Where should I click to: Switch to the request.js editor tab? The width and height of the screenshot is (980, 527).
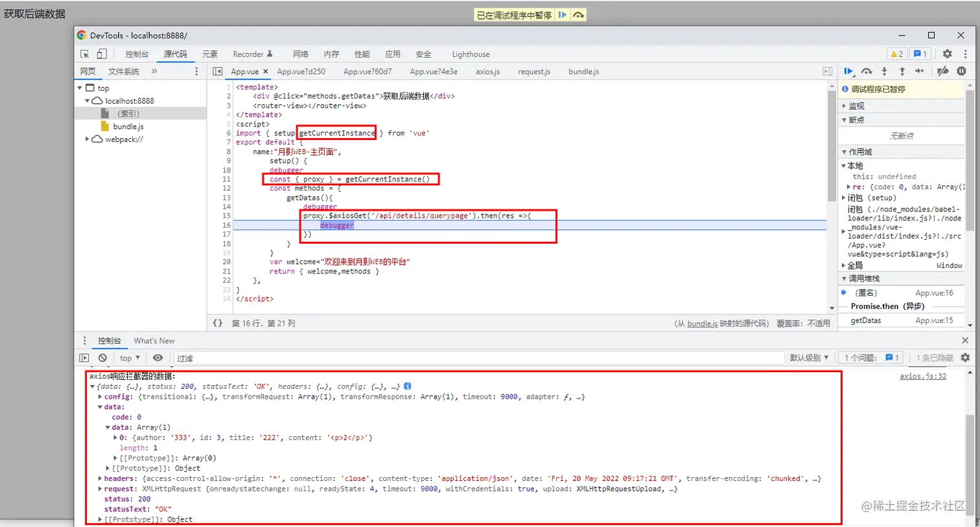[x=534, y=72]
